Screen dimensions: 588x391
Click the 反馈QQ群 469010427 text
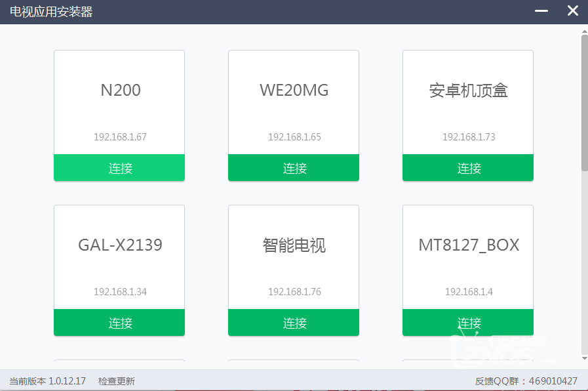click(526, 381)
